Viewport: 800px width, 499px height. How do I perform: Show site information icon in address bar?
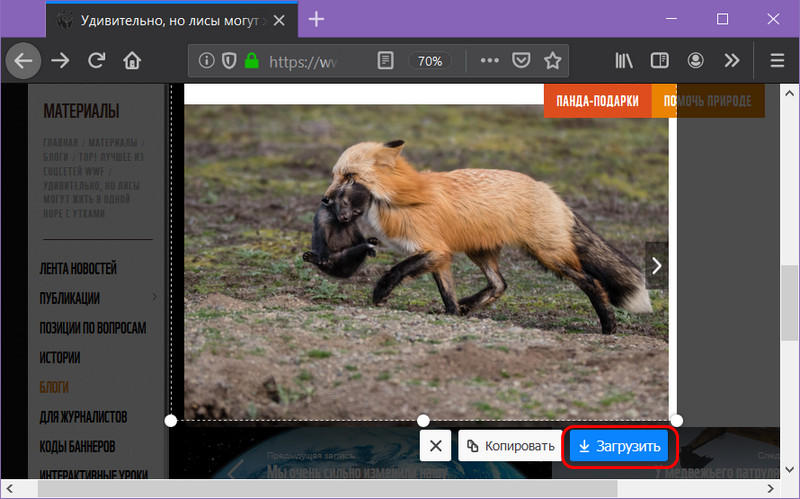206,61
